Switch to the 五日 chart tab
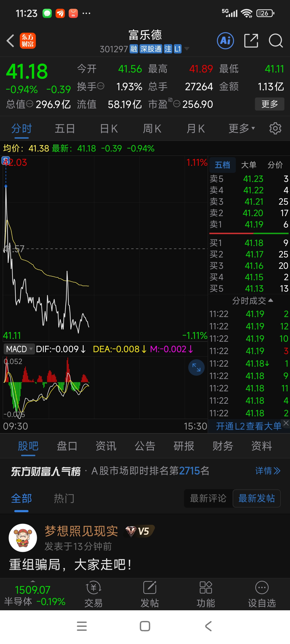Screen dimensions: 290x644 (65, 128)
